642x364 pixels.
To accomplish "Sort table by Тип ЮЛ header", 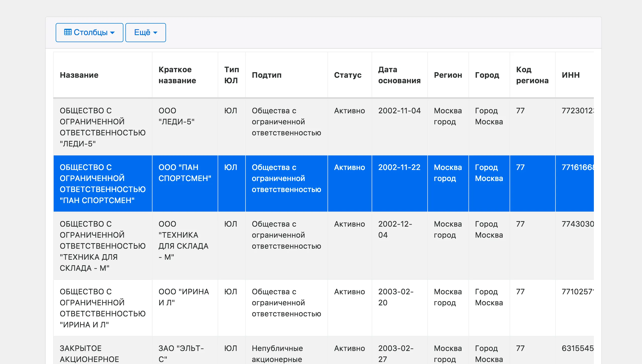I will (x=231, y=75).
